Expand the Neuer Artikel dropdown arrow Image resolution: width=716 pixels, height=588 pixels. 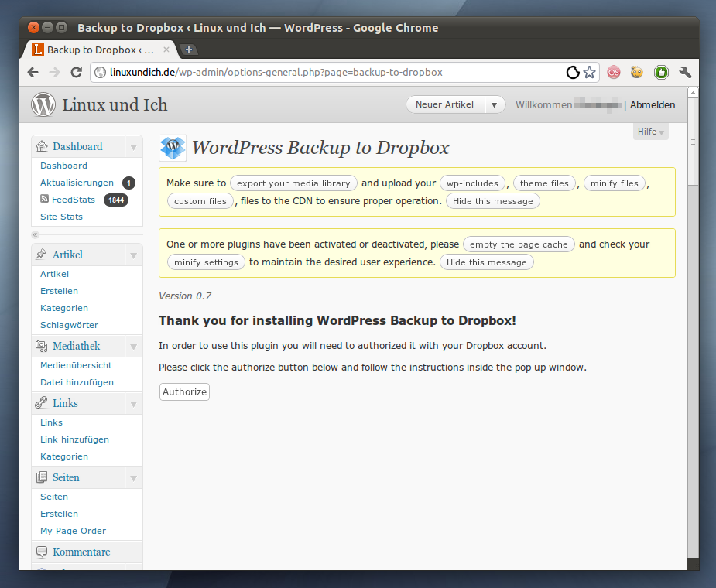495,104
